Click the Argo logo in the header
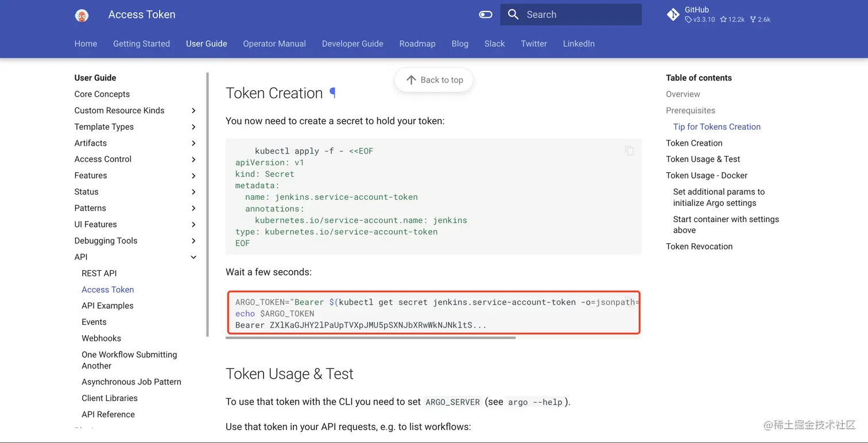 pyautogui.click(x=82, y=15)
